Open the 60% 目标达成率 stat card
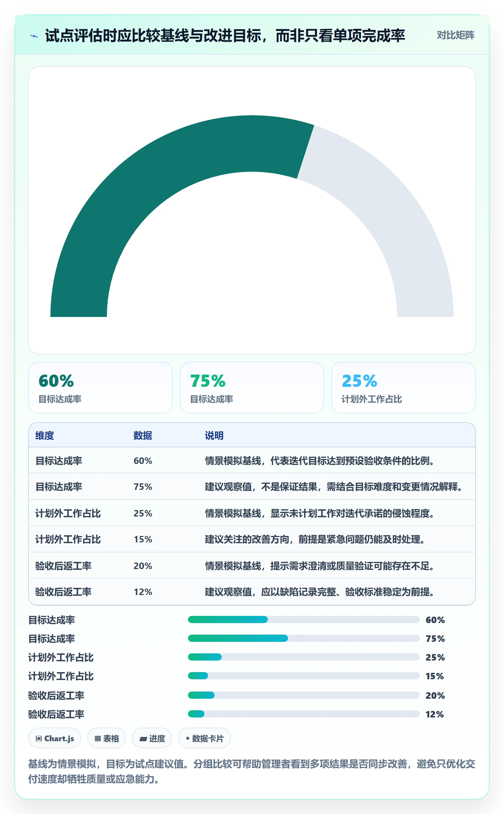Screen dimensions: 504x814 point(100,388)
